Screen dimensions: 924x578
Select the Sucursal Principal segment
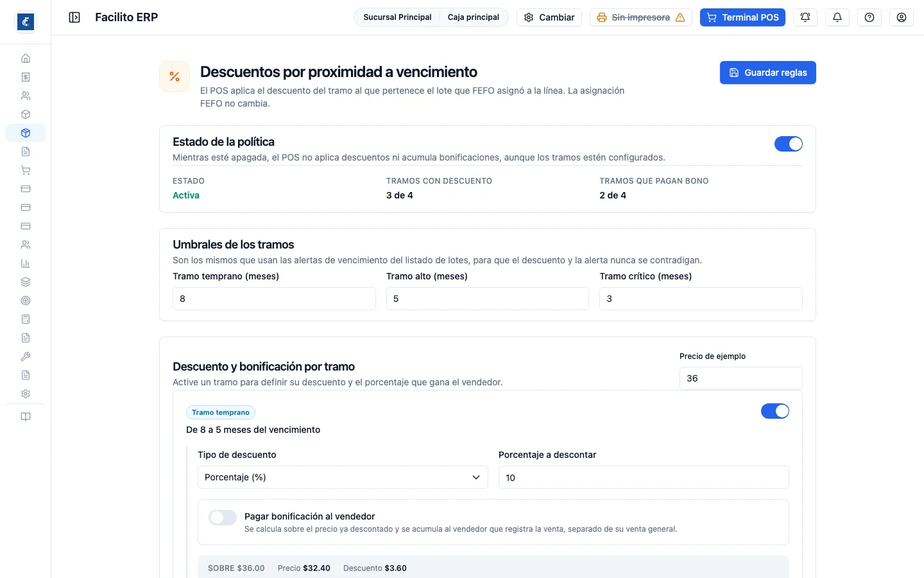click(397, 17)
